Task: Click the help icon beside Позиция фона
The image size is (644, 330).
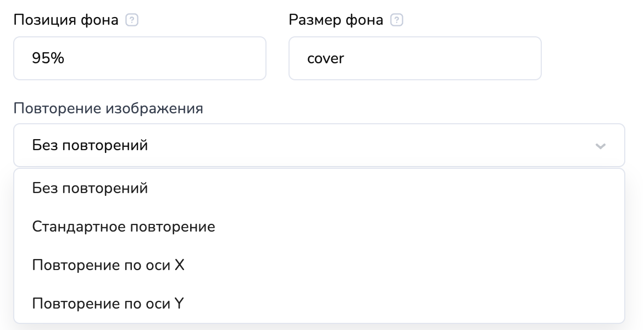Action: tap(131, 20)
